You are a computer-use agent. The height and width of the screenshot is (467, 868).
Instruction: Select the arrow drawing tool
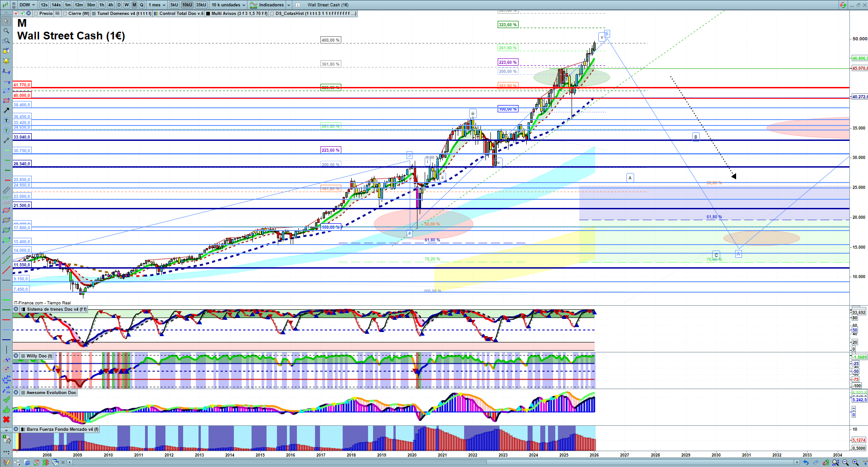click(6, 111)
